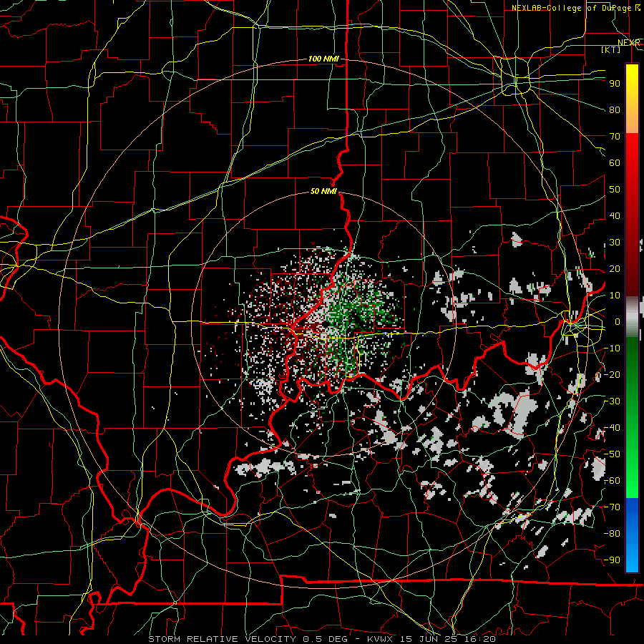This screenshot has height=644, width=644.
Task: Click the "KVWX" radar site identifier
Action: click(x=381, y=639)
